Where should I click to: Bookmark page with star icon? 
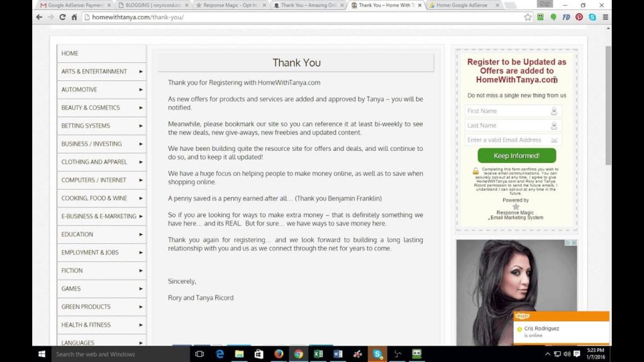pyautogui.click(x=528, y=17)
